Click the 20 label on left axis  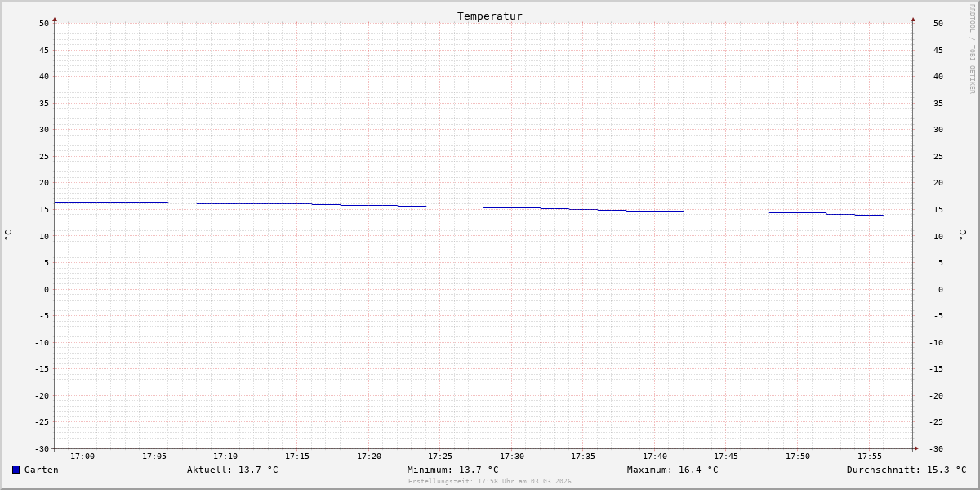pyautogui.click(x=44, y=183)
